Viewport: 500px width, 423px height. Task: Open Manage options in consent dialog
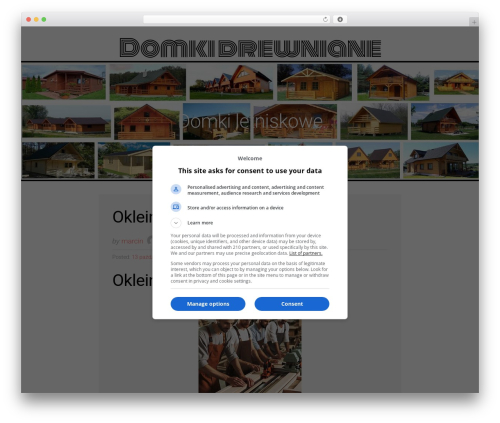208,304
